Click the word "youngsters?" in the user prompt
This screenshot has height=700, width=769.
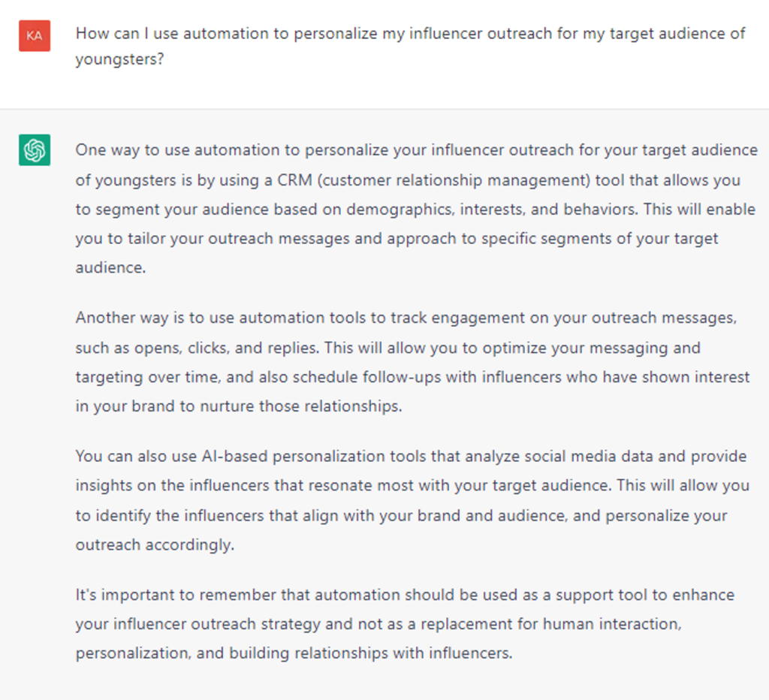coord(119,59)
